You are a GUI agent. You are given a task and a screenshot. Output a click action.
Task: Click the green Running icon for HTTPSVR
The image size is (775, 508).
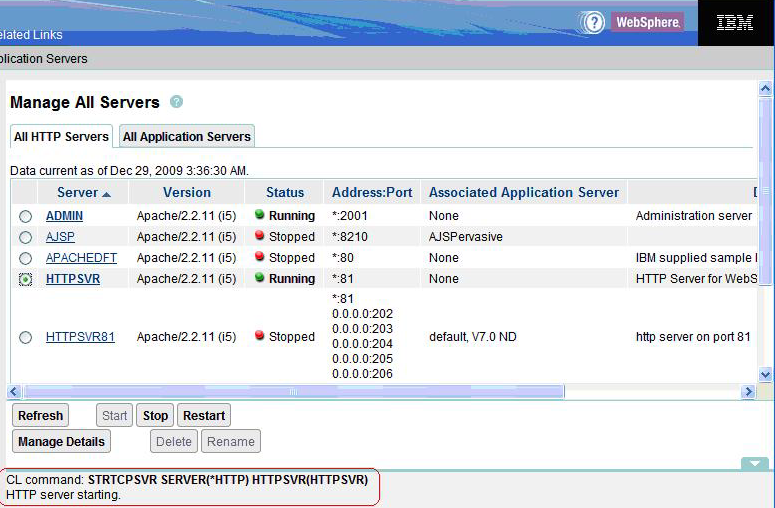[x=259, y=277]
